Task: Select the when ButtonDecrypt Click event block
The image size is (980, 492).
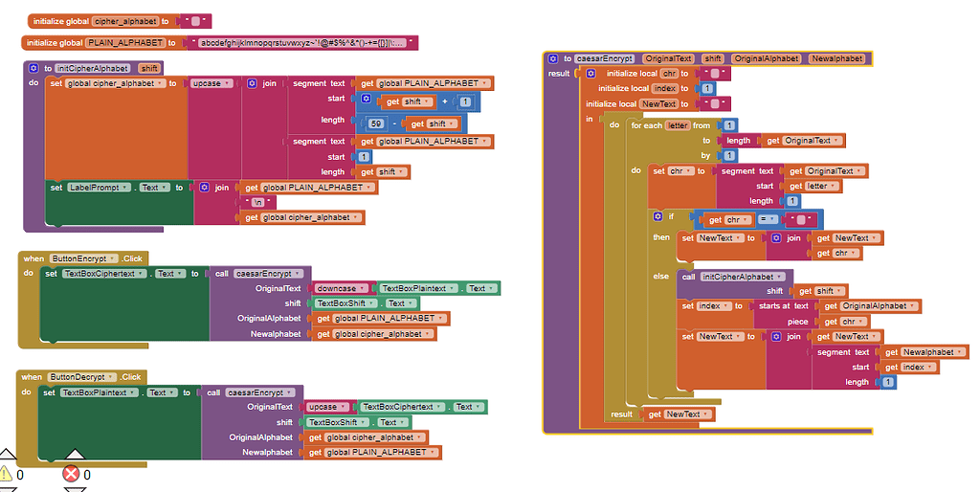Action: [32, 377]
